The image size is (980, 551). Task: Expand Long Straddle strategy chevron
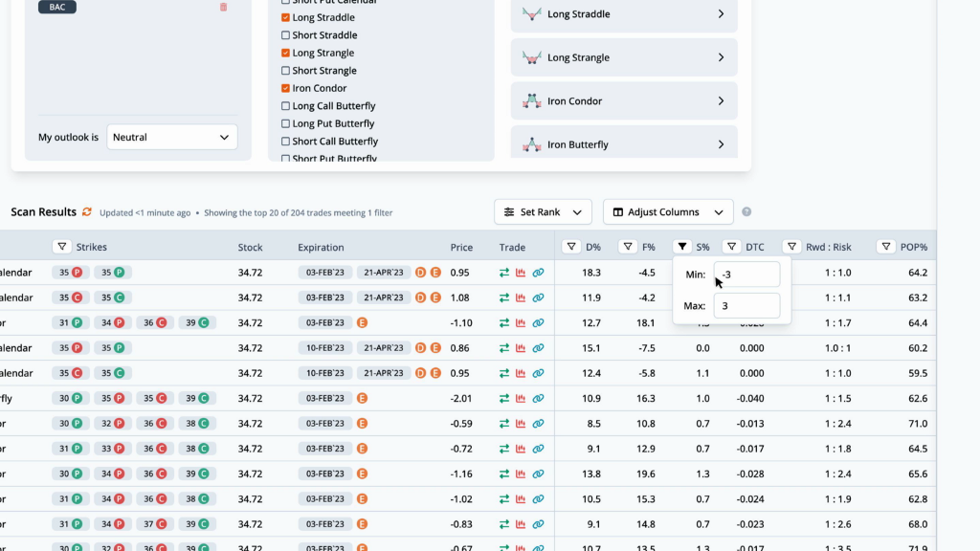click(x=721, y=13)
